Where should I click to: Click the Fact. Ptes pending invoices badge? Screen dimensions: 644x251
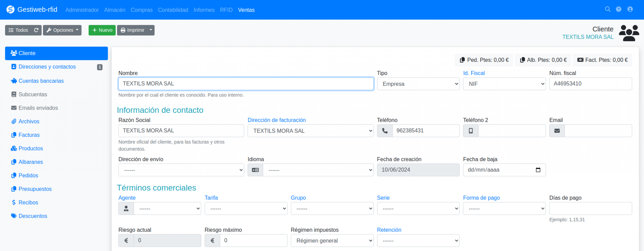[x=602, y=60]
